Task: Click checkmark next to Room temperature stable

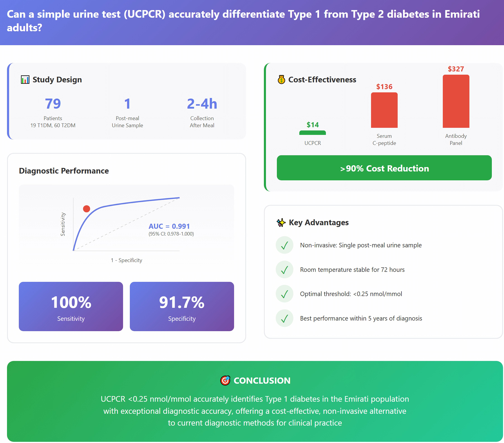Action: (284, 270)
